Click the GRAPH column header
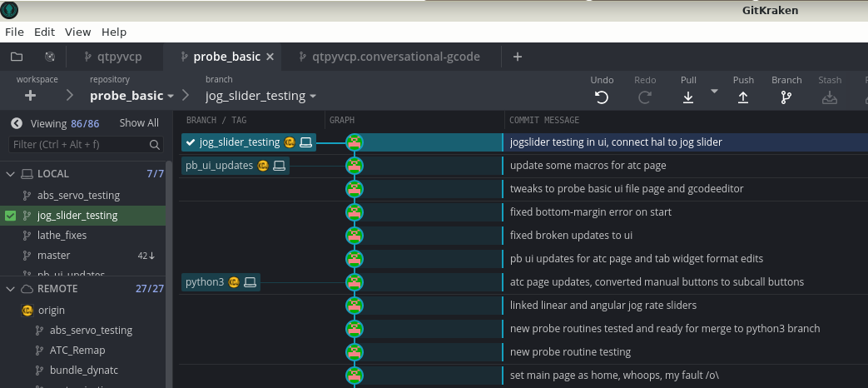 [x=342, y=120]
